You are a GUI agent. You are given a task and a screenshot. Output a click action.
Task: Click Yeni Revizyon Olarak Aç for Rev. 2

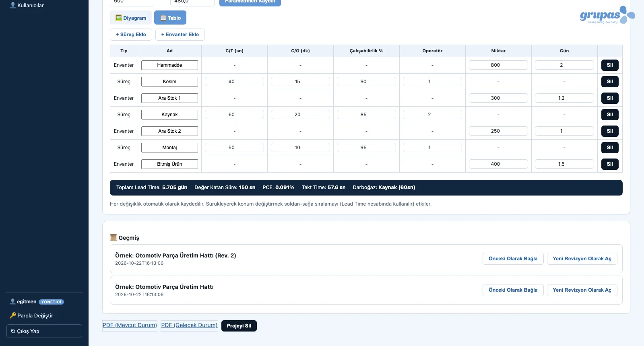tap(582, 259)
